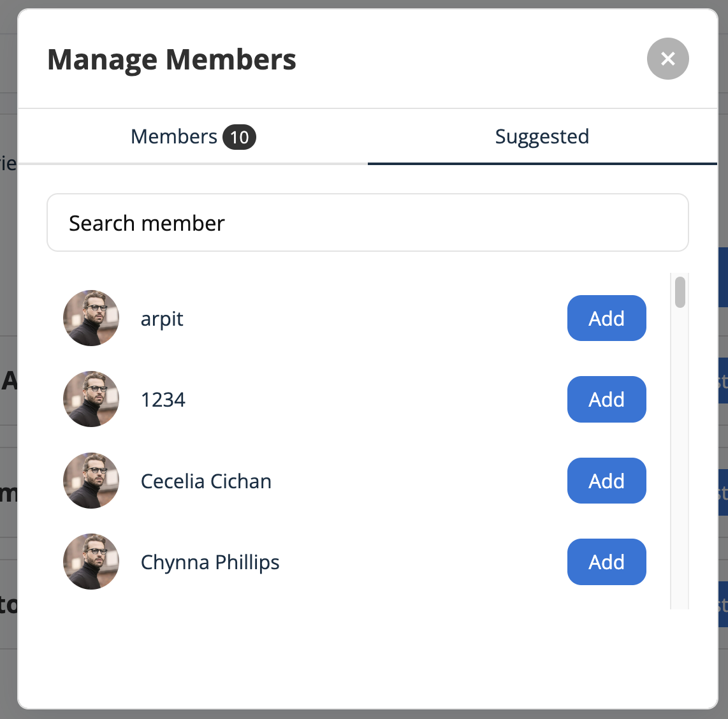Screen dimensions: 728x719
Task: Select the Cecelia Cichan name text
Action: pyautogui.click(x=206, y=481)
